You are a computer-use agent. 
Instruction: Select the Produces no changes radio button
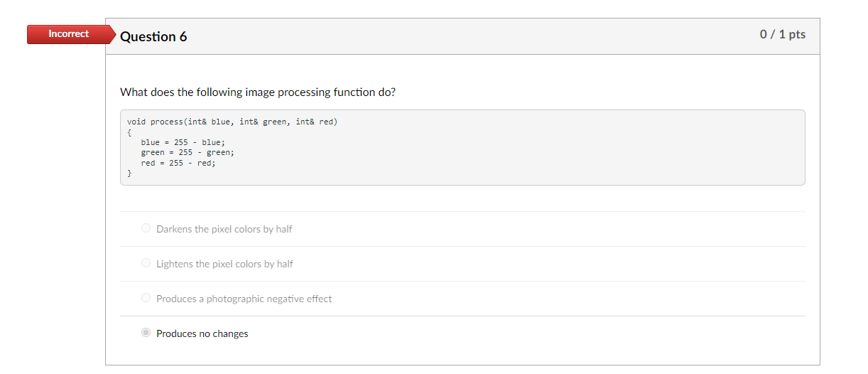(x=146, y=333)
